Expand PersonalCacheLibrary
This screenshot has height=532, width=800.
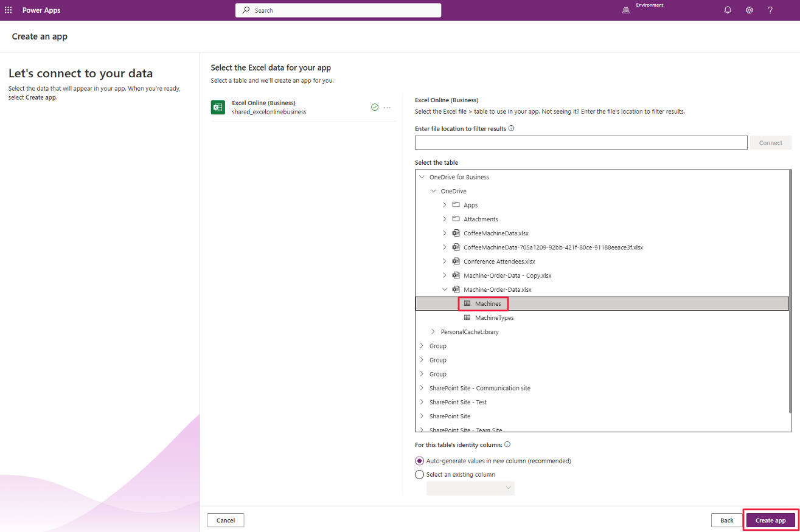coord(433,332)
